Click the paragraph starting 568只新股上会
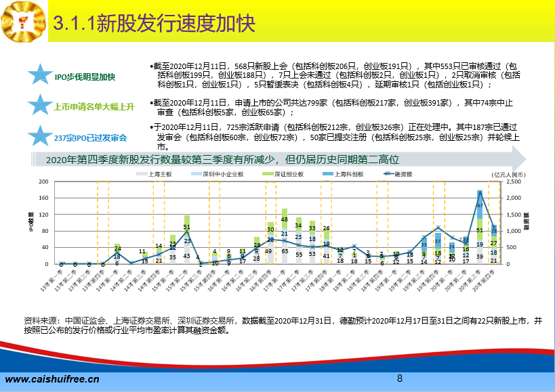The image size is (555, 392). click(x=335, y=75)
